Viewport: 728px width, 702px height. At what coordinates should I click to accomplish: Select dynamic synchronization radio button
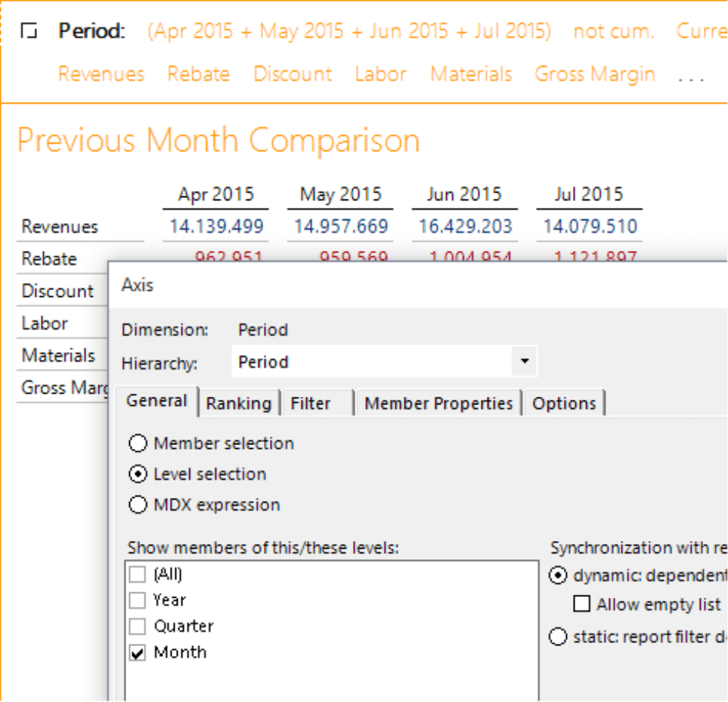click(558, 576)
